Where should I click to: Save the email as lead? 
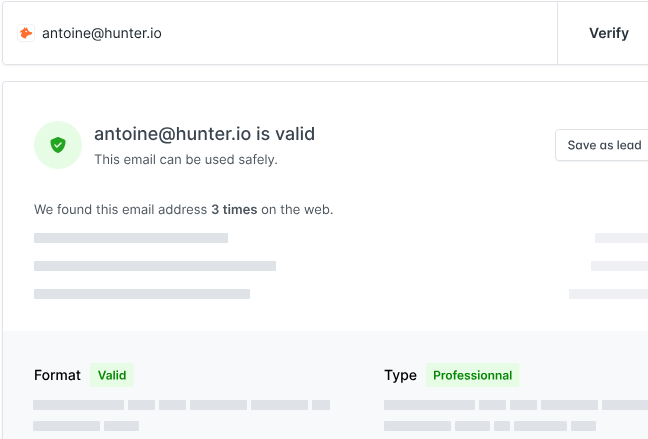603,145
